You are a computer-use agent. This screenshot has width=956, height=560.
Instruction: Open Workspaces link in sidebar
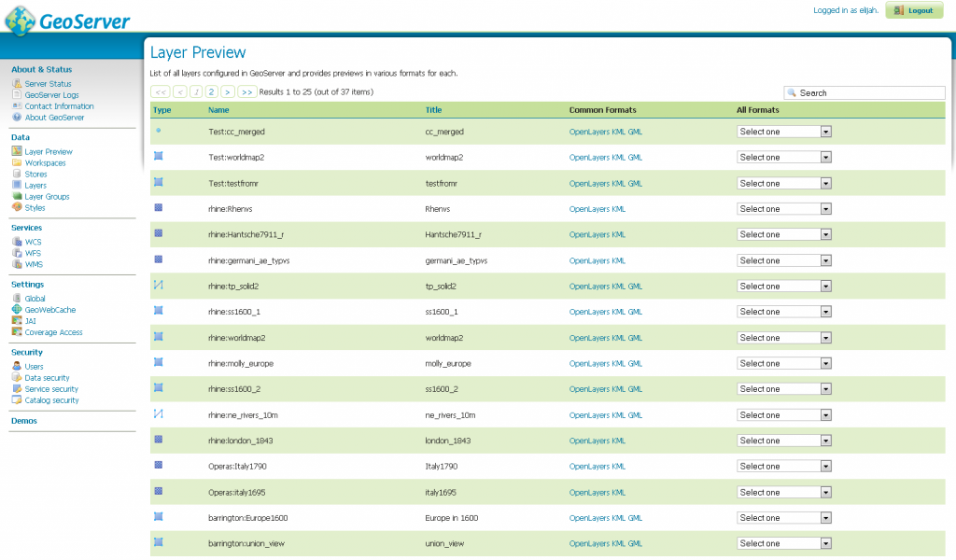tap(45, 162)
